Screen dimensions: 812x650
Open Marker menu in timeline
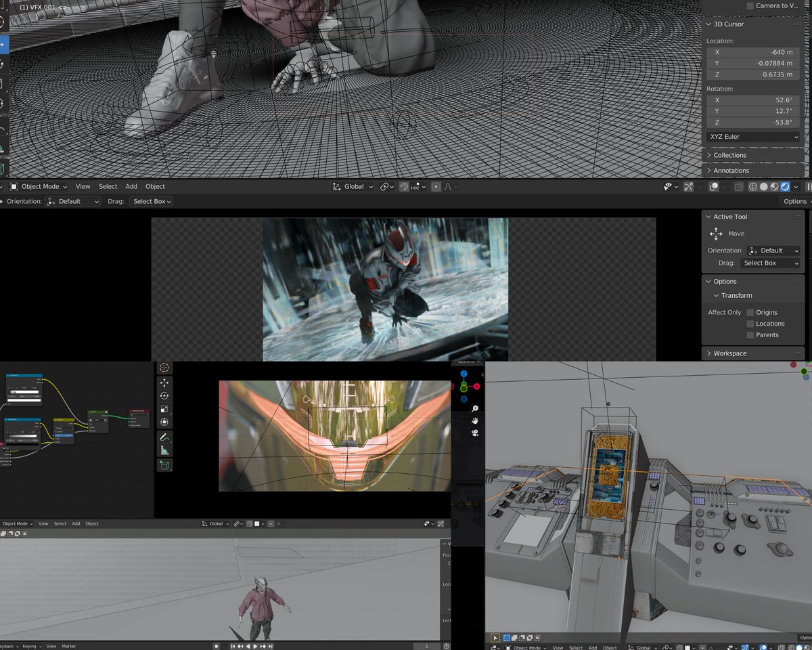(69, 646)
